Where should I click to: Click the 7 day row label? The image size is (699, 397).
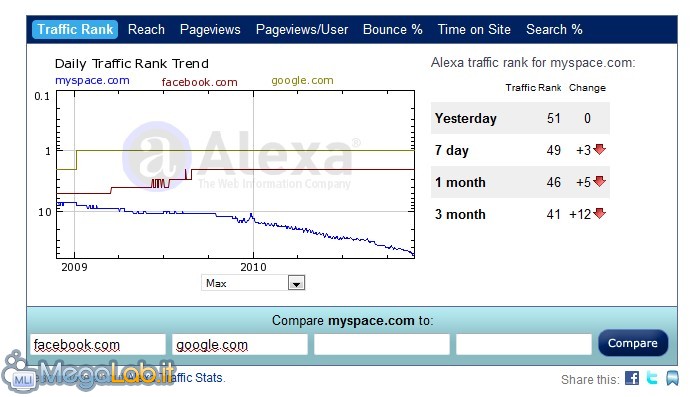click(452, 150)
